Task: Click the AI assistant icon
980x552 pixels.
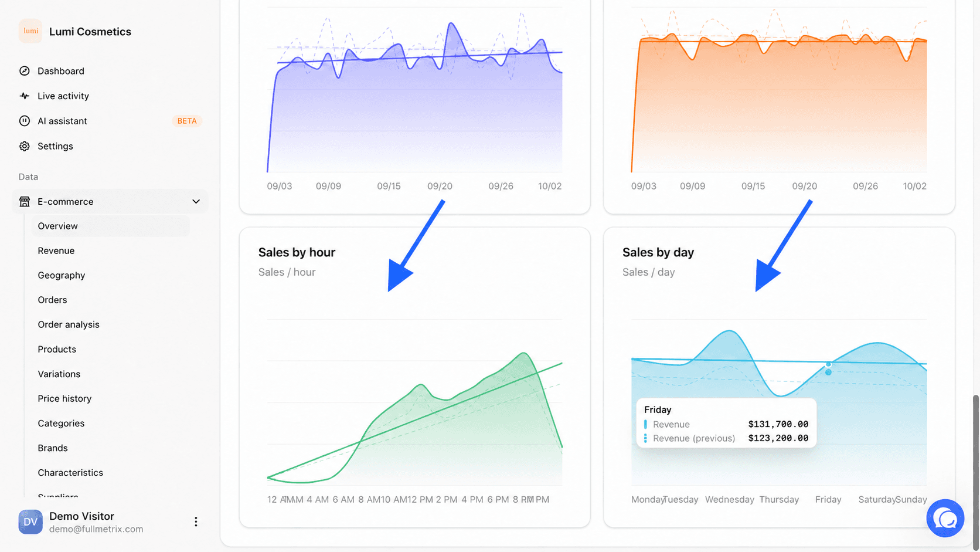Action: 25,121
